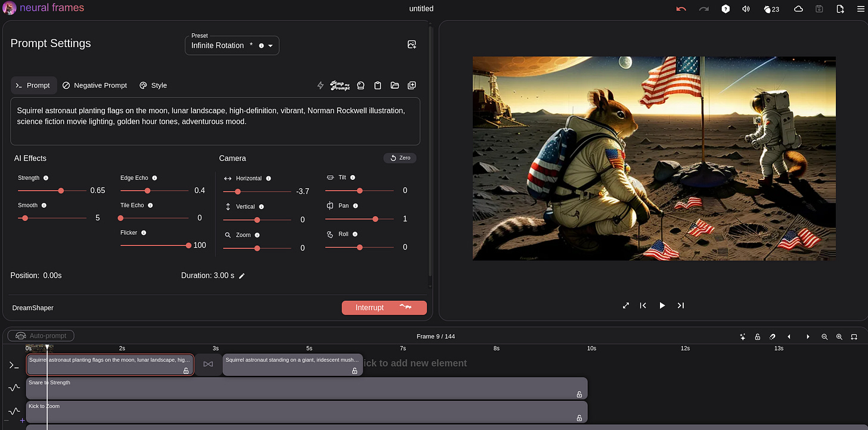Viewport: 868px width, 430px height.
Task: Click the Interrupt button
Action: (384, 307)
